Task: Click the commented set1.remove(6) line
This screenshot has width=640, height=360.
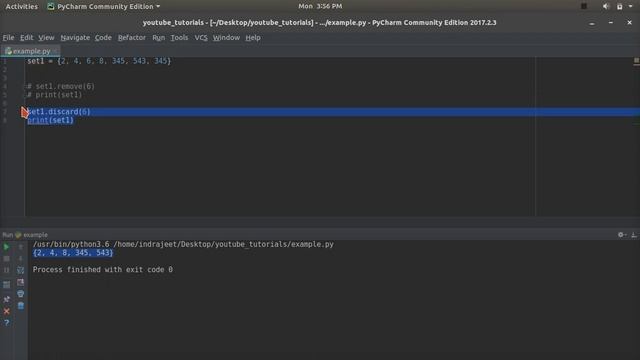Action: 60,86
